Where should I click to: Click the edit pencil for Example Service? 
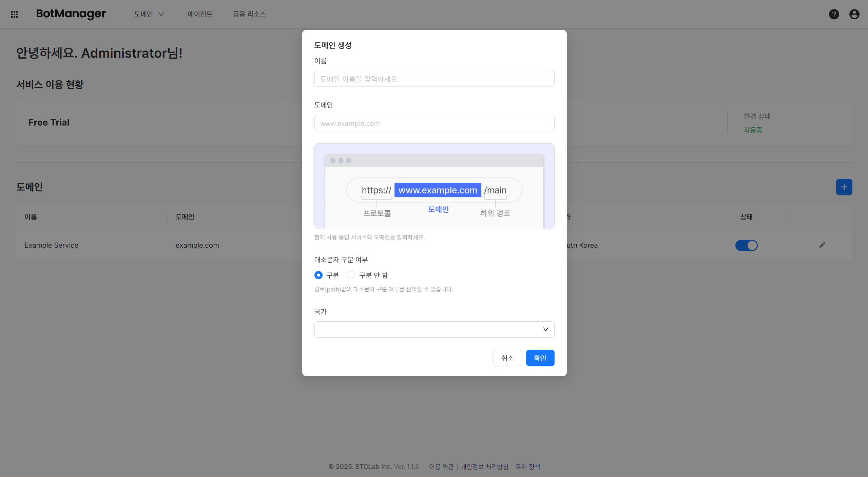coord(822,245)
